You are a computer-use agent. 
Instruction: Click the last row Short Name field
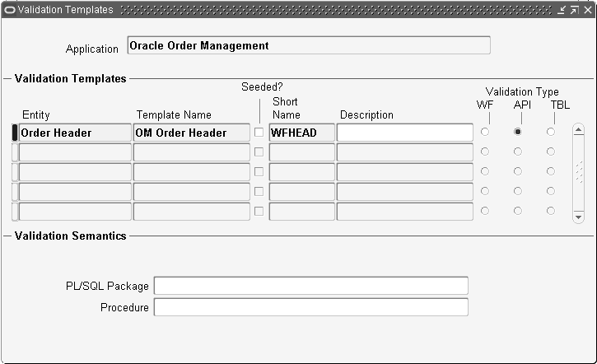pos(302,212)
